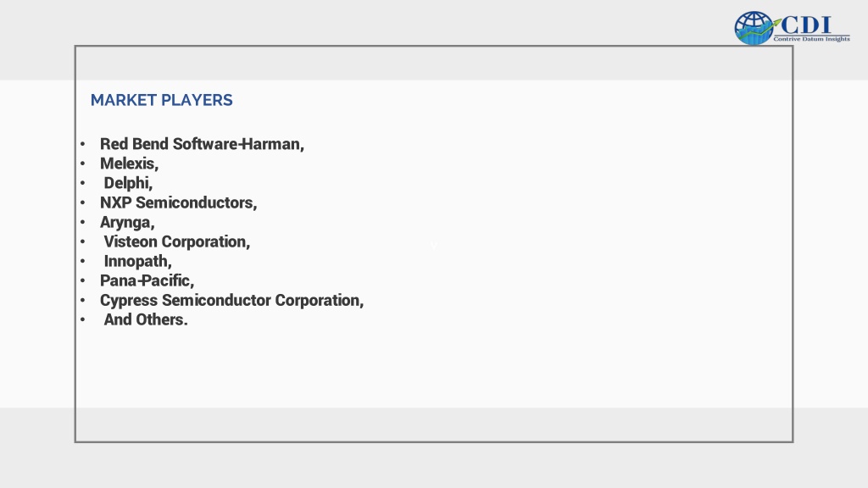Image resolution: width=868 pixels, height=488 pixels.
Task: Click the CDI globe logo icon
Action: (754, 28)
